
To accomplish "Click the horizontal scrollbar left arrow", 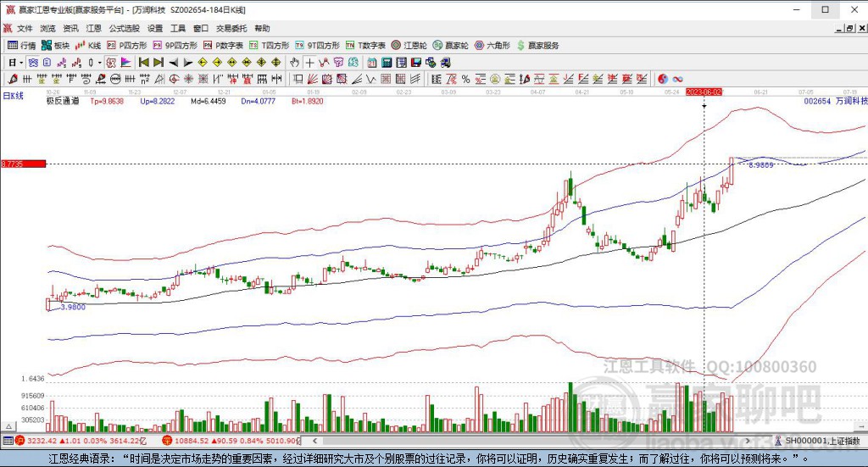I will (x=314, y=441).
